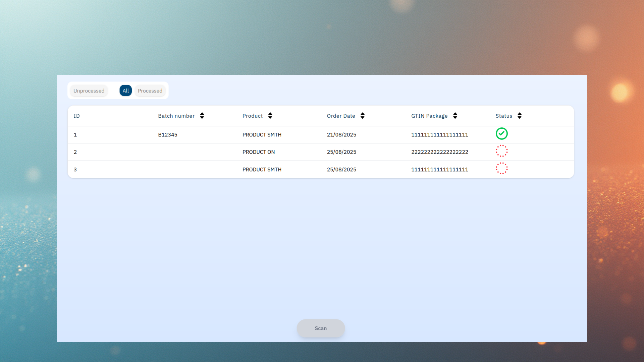Image resolution: width=644 pixels, height=362 pixels.
Task: Click the Batch number header label
Action: tap(176, 116)
